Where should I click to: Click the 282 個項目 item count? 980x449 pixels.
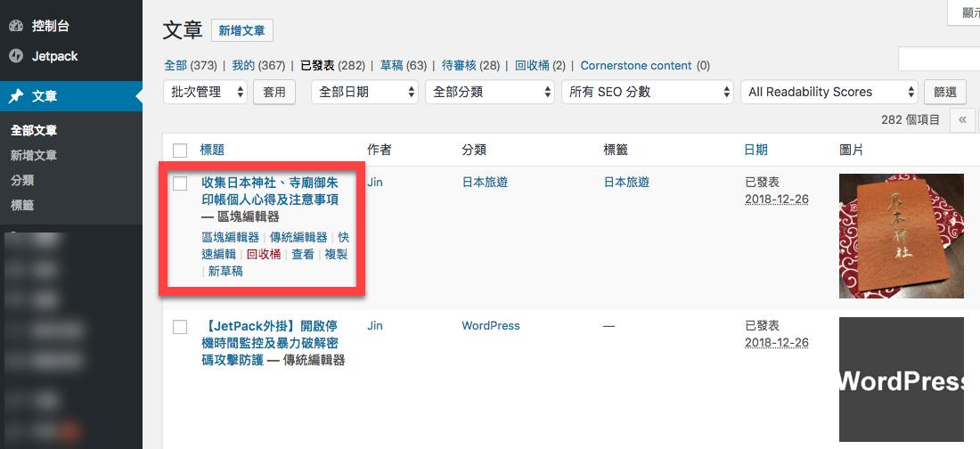point(910,119)
